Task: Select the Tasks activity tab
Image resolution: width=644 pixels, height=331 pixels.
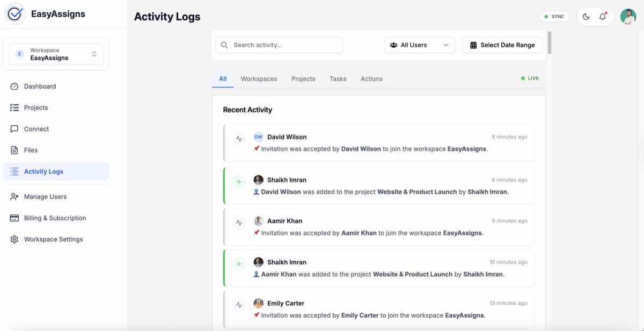Action: tap(338, 78)
